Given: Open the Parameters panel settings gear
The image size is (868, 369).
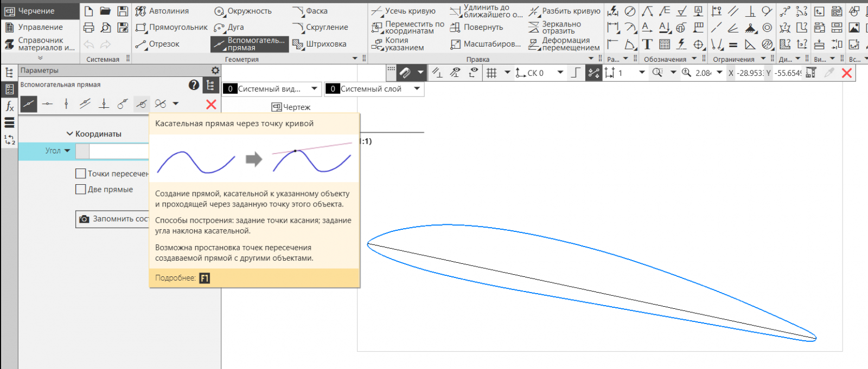Looking at the screenshot, I should coord(215,70).
